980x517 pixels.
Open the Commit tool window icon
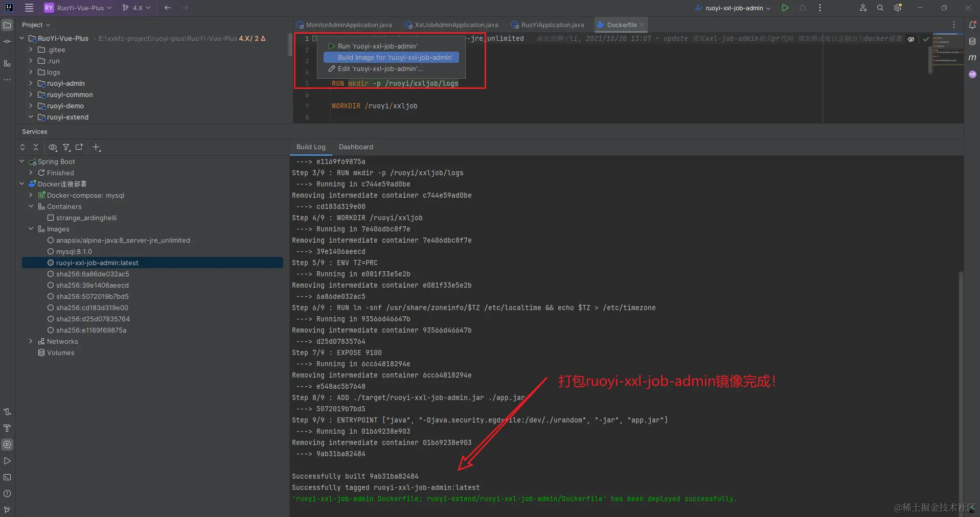(x=7, y=41)
